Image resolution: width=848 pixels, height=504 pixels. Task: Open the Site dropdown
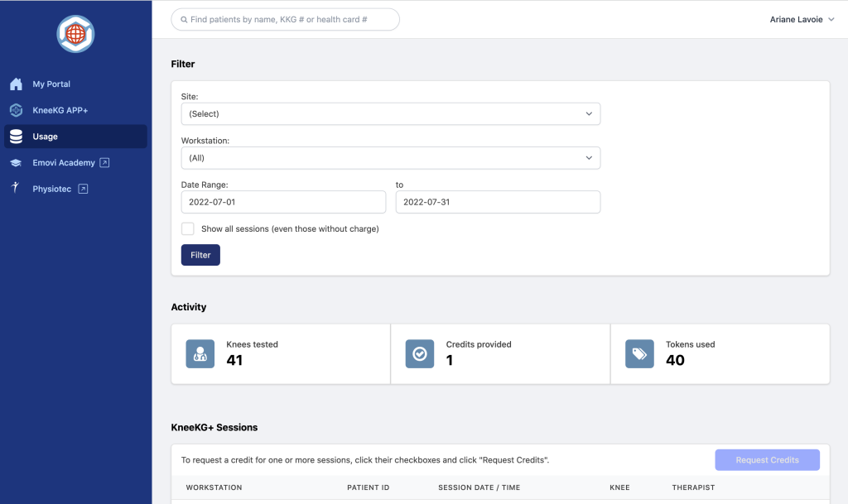pyautogui.click(x=391, y=114)
